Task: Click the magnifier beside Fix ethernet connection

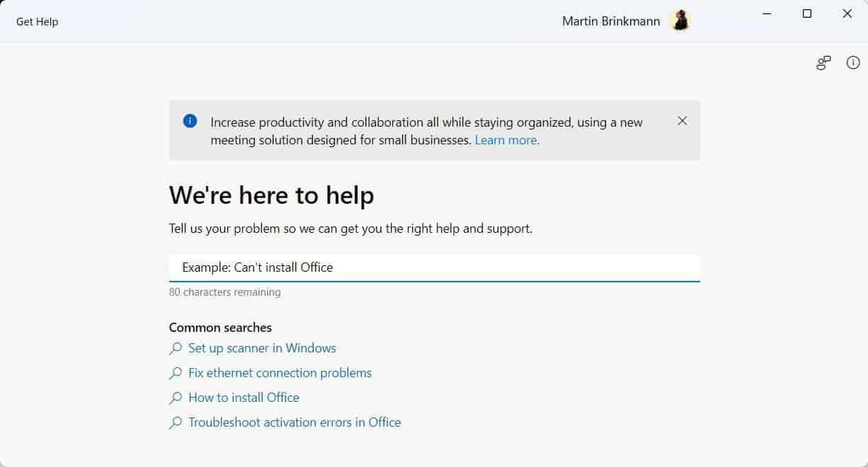Action: tap(176, 374)
